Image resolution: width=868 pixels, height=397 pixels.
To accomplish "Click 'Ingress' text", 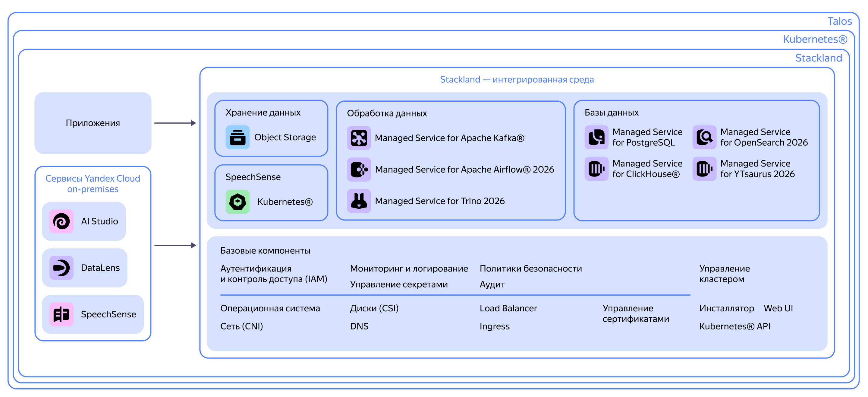I will point(494,326).
